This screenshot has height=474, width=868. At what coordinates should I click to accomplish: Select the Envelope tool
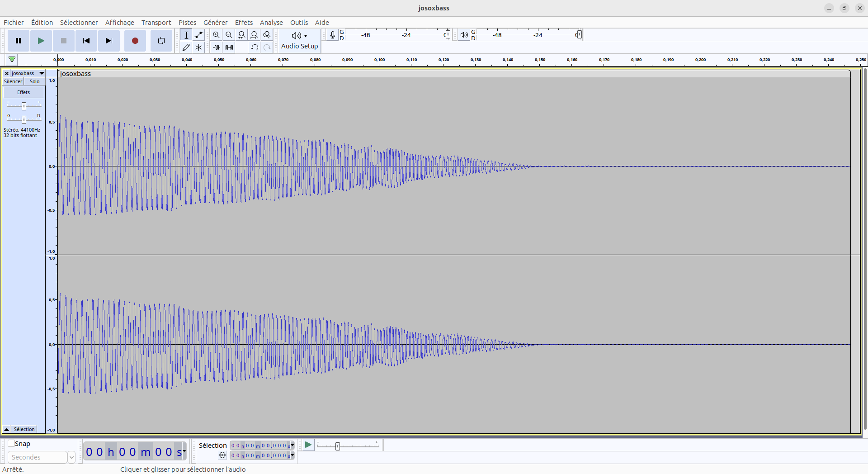(x=198, y=35)
